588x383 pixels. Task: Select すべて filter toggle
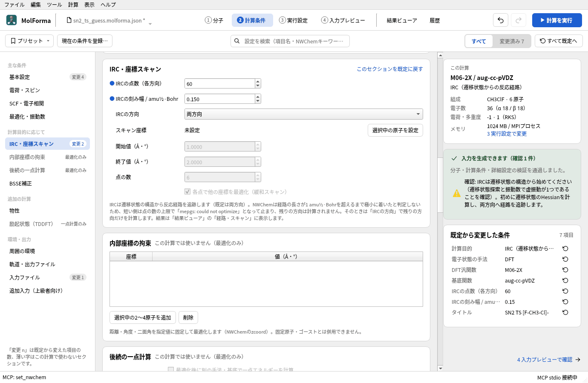pyautogui.click(x=479, y=41)
